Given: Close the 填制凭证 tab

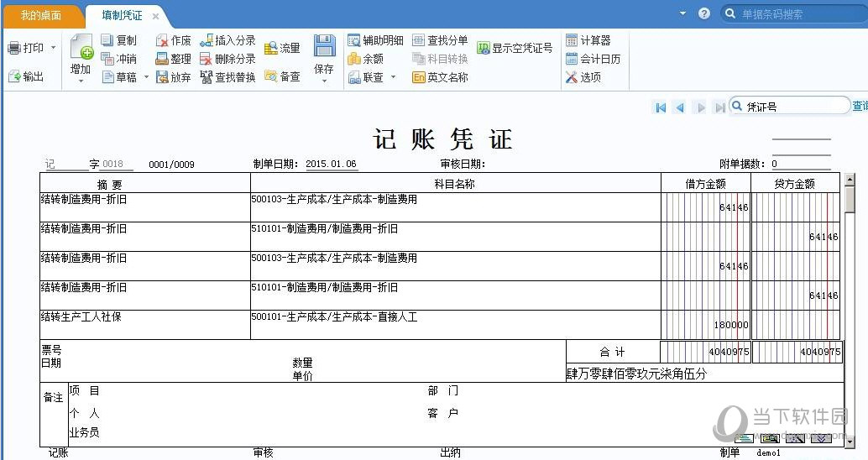Looking at the screenshot, I should coord(156,17).
